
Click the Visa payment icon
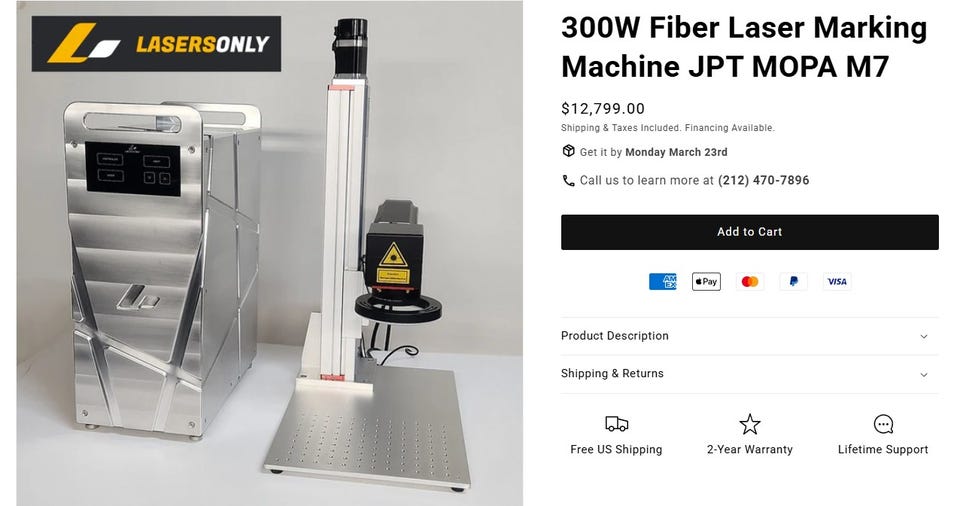[837, 282]
